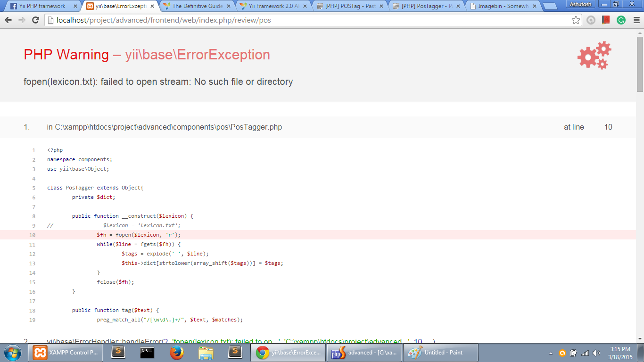
Task: Switch to the Yii Framework 2.0 API tab
Action: tap(273, 6)
